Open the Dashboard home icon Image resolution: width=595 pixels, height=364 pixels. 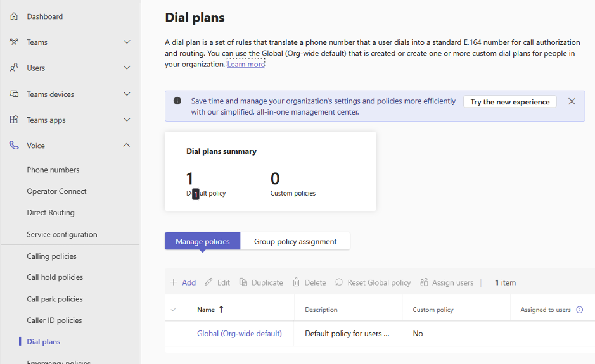14,16
